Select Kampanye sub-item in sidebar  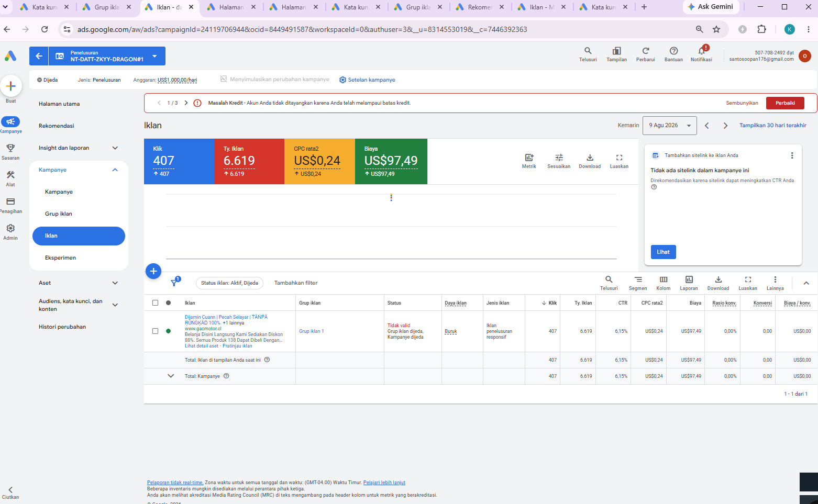(59, 192)
